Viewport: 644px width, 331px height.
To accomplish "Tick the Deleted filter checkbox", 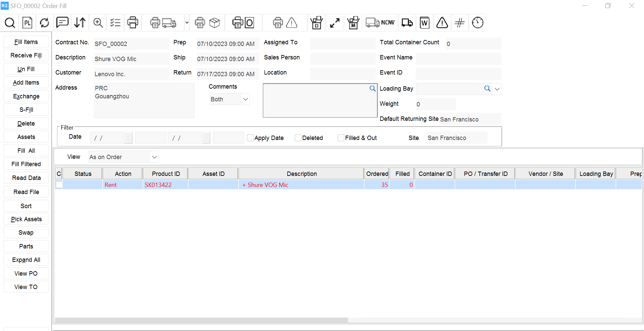I will click(298, 138).
